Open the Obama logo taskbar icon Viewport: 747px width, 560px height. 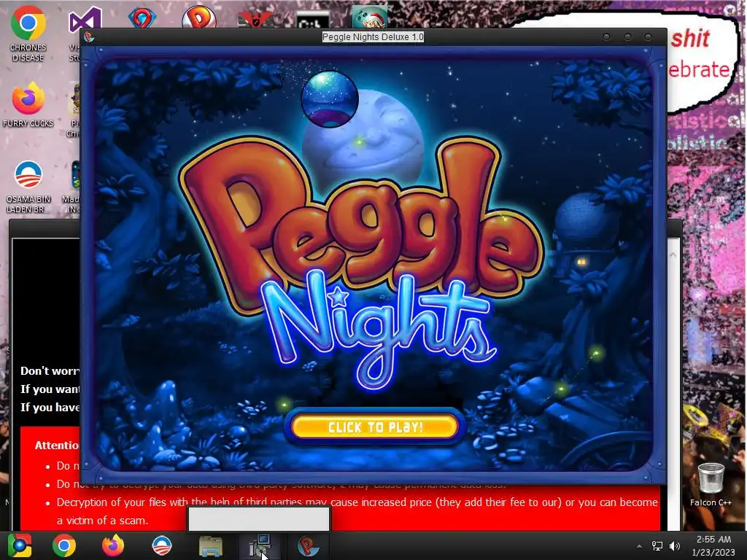(162, 545)
